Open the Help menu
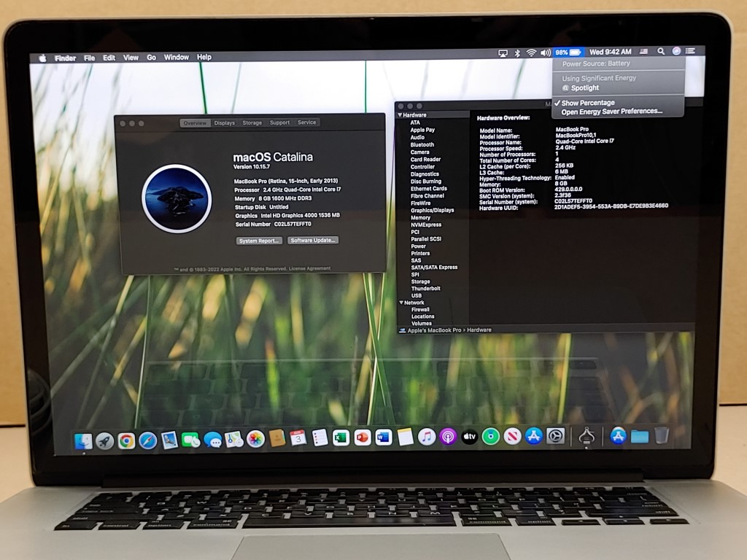This screenshot has height=560, width=747. coord(204,57)
